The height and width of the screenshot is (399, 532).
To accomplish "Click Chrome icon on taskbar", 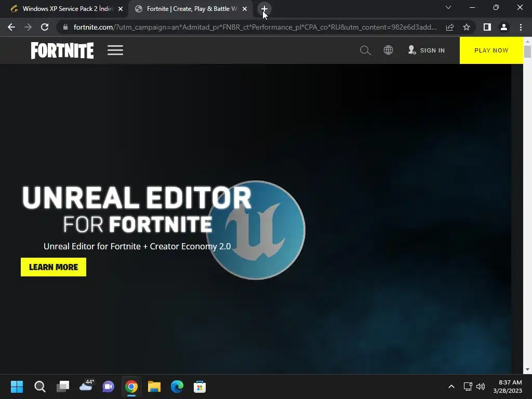I will (x=131, y=387).
